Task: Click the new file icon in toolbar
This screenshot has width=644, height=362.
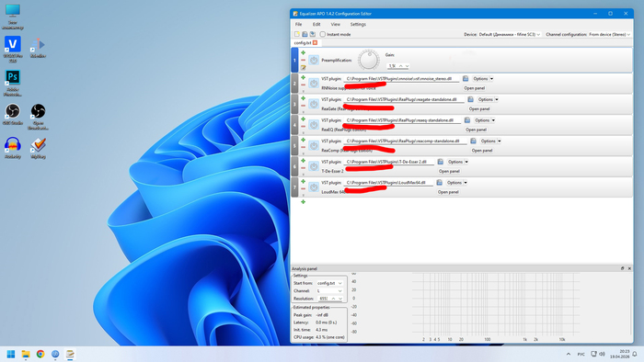Action: tap(297, 34)
